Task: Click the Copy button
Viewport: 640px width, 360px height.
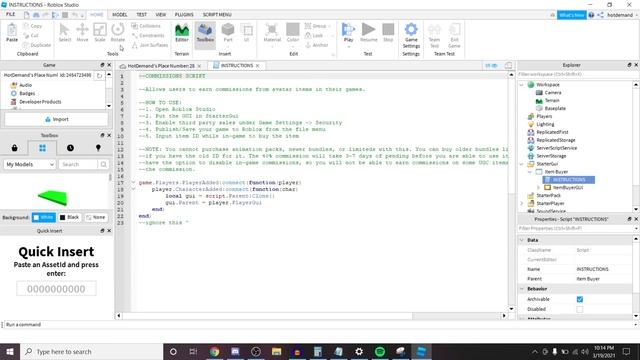Action: pyautogui.click(x=33, y=26)
